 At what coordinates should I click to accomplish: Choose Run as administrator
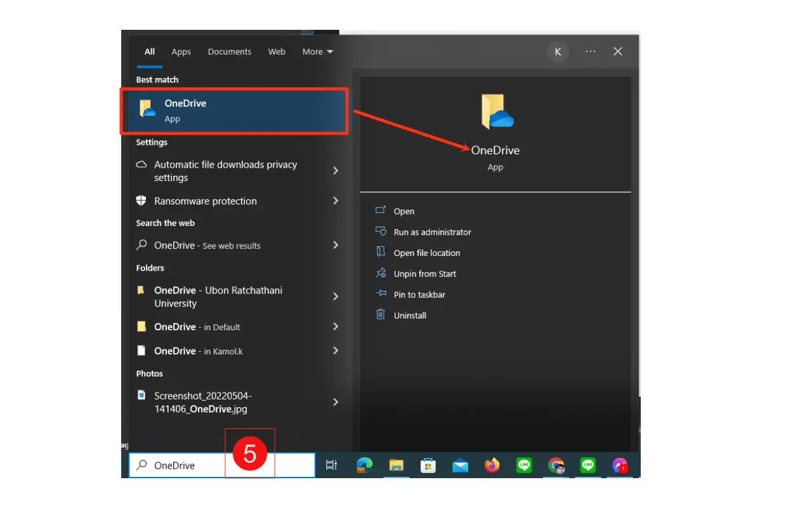pyautogui.click(x=433, y=232)
